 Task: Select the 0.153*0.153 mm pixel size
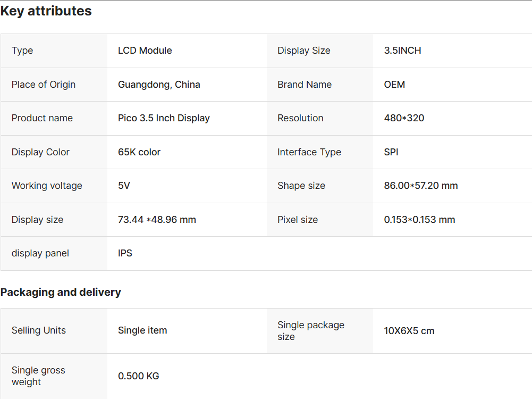pyautogui.click(x=419, y=220)
